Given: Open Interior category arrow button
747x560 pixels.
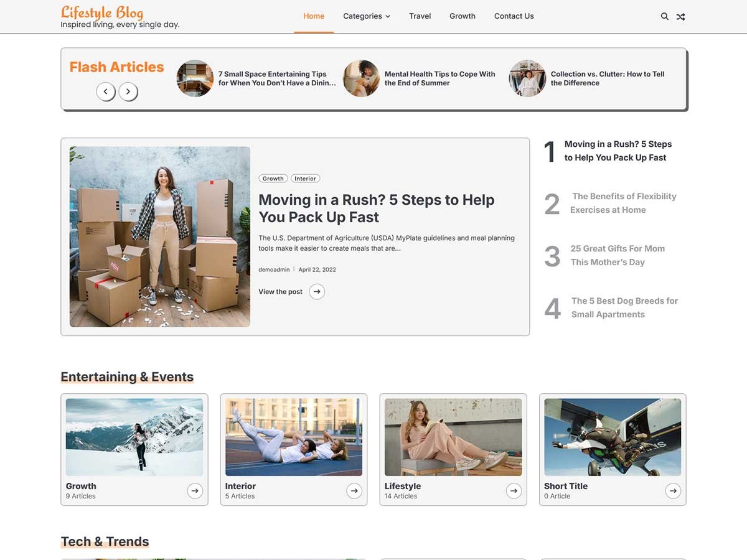Looking at the screenshot, I should click(x=354, y=491).
